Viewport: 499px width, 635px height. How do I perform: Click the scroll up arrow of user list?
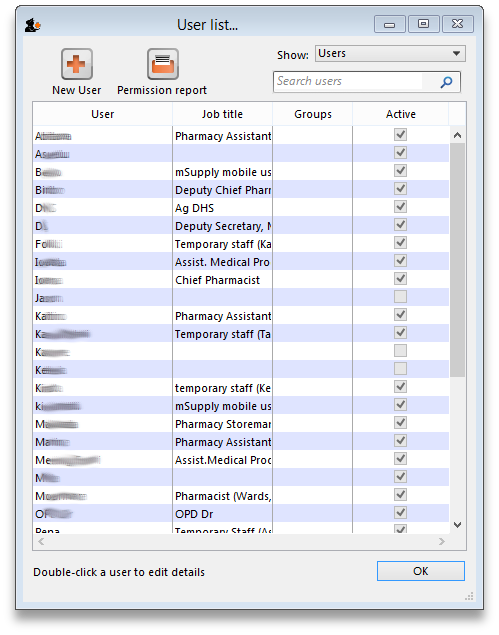[x=457, y=135]
